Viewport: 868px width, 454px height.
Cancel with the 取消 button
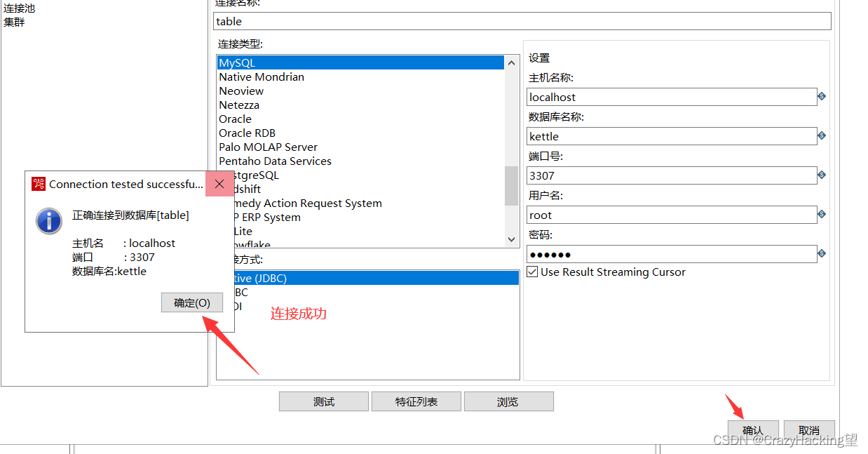coord(809,430)
